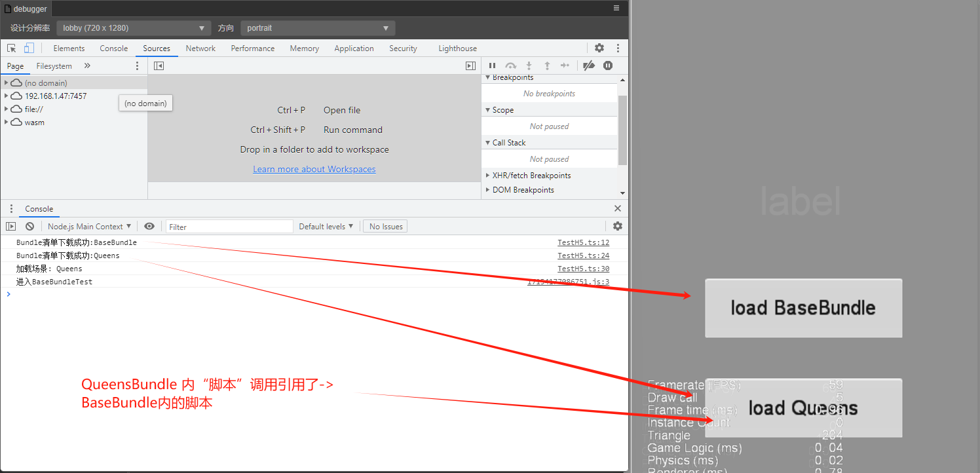Expand the file:// tree node
980x473 pixels.
[7, 109]
